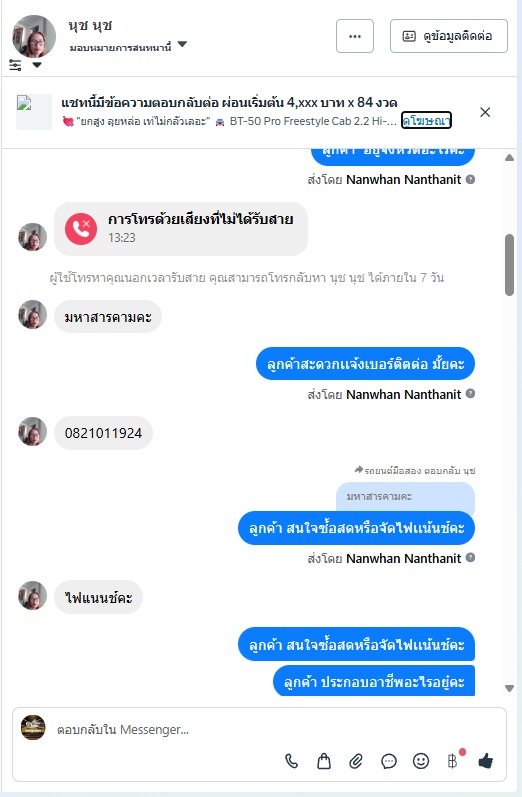Start a voice call from the phone icon
The width and height of the screenshot is (522, 797).
[x=291, y=761]
